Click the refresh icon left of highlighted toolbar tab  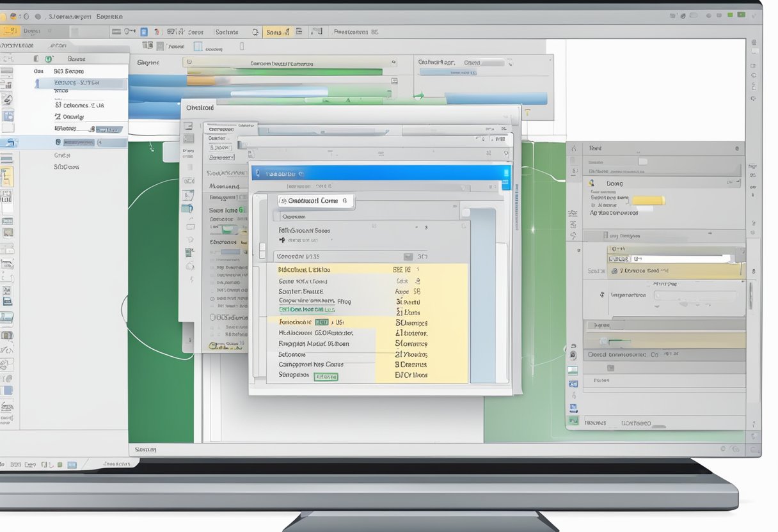point(255,31)
